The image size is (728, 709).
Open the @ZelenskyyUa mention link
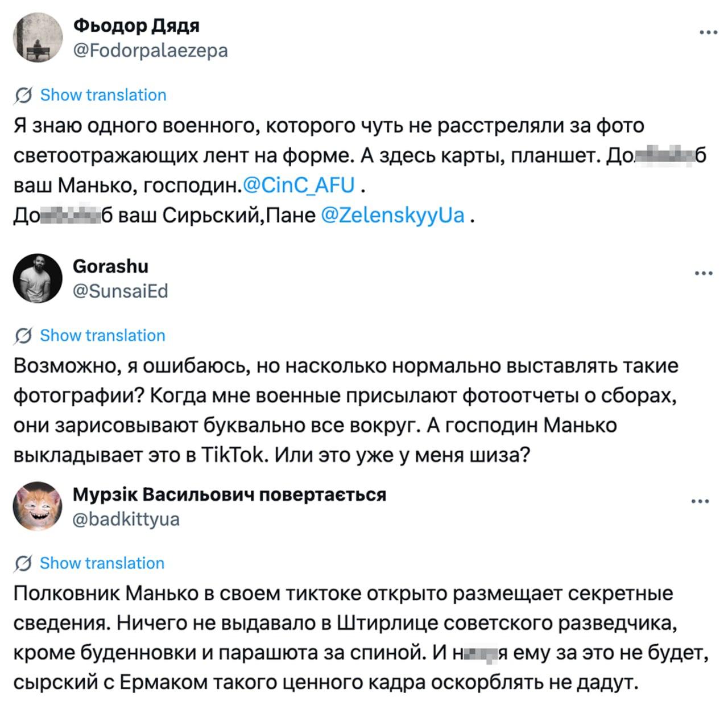tap(393, 216)
